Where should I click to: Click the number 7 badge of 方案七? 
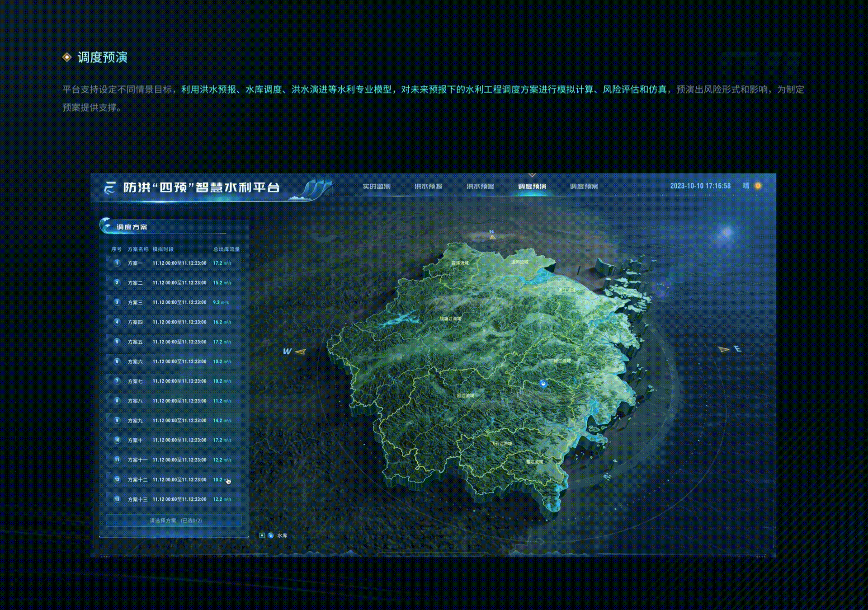(117, 381)
